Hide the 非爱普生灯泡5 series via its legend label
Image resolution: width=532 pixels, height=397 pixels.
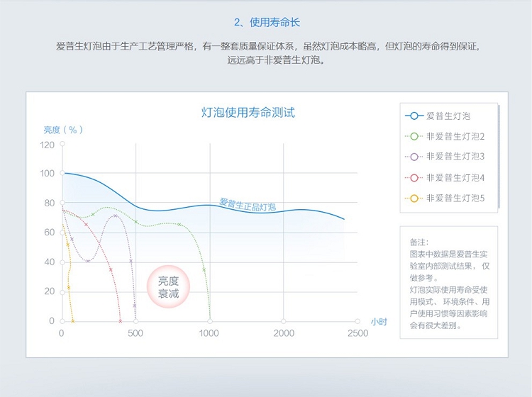455,198
